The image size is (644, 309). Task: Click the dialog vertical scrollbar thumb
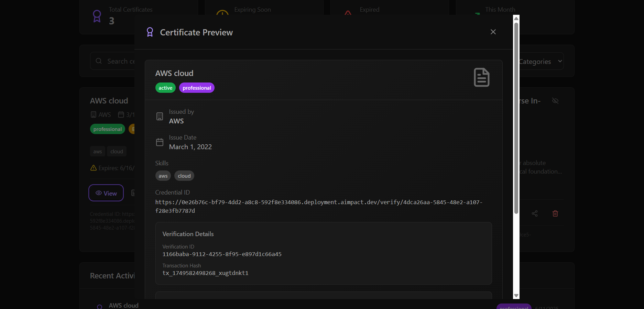point(516,118)
